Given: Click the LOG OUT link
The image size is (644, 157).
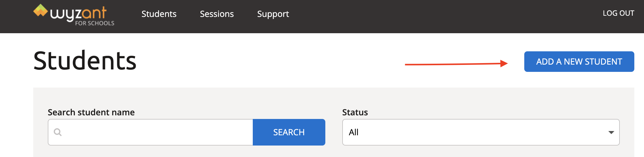Looking at the screenshot, I should tap(618, 13).
